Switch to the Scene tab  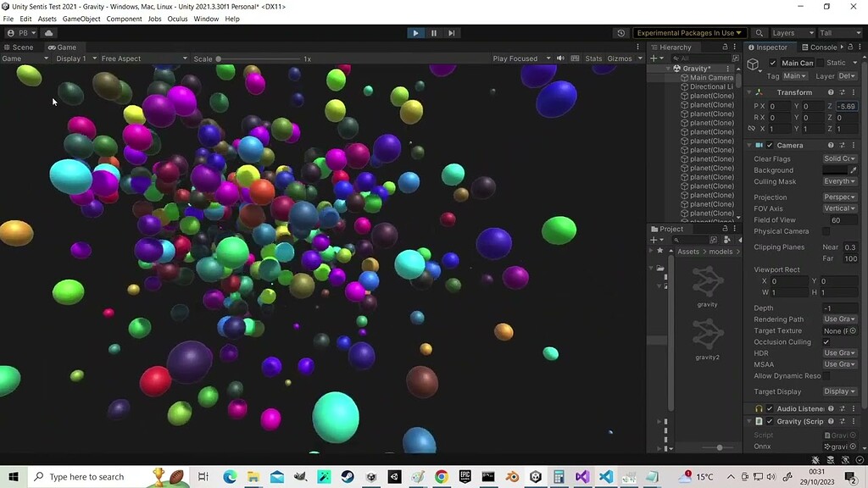click(x=20, y=47)
